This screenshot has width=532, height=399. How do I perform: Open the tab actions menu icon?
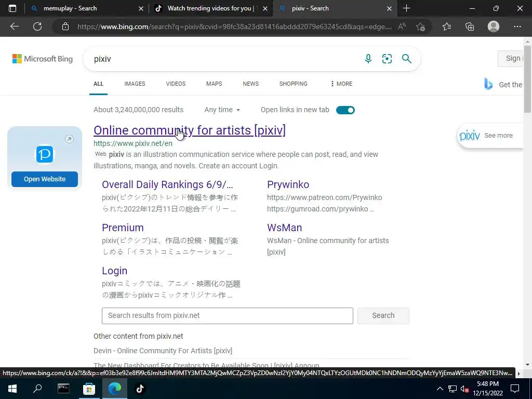click(12, 8)
